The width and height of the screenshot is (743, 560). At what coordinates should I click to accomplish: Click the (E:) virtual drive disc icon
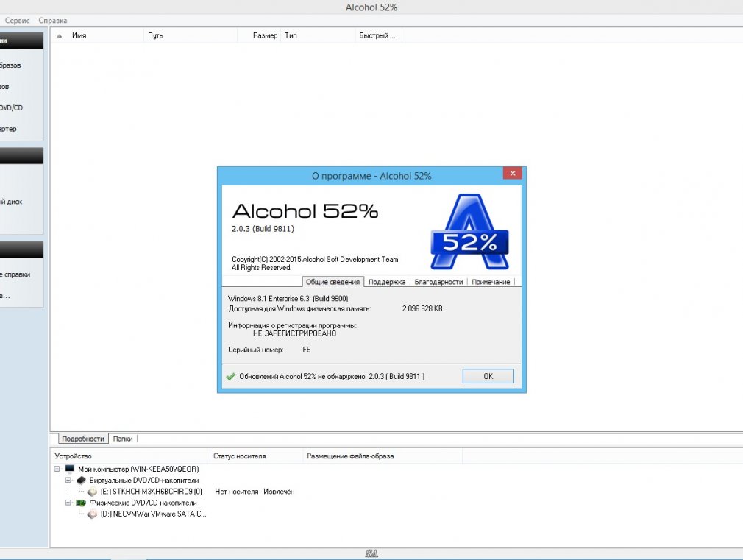click(x=93, y=492)
